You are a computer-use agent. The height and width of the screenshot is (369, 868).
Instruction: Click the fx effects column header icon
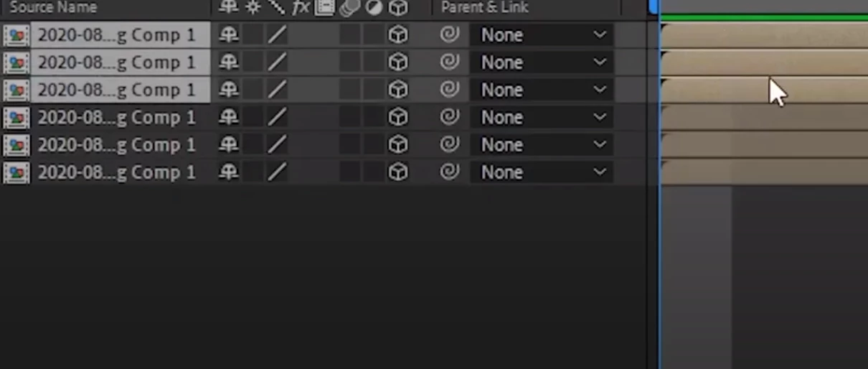(301, 7)
